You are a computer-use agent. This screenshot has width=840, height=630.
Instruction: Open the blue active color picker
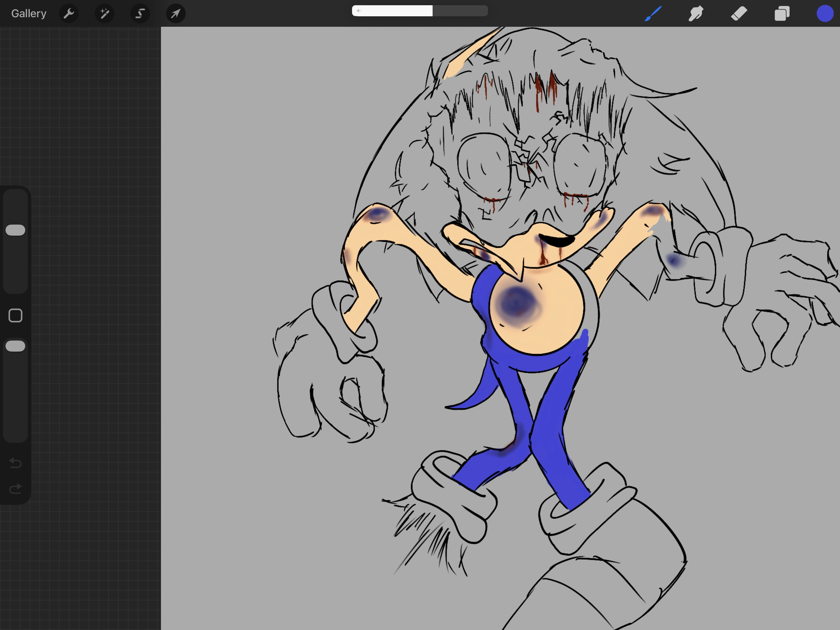(825, 14)
